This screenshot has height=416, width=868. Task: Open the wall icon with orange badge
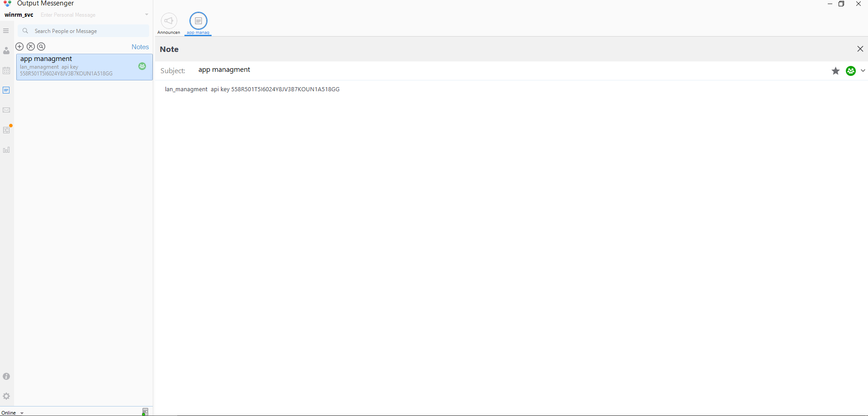[6, 130]
